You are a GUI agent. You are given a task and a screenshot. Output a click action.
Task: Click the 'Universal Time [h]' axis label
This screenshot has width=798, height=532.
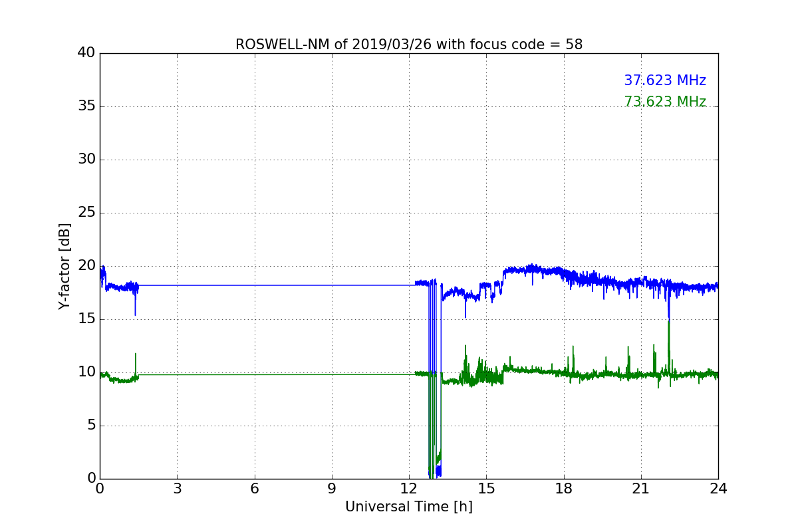click(409, 507)
